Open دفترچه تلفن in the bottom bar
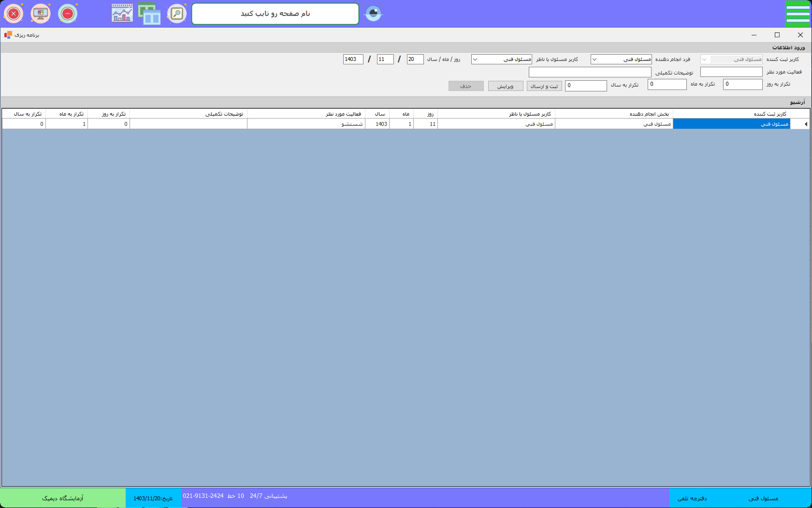This screenshot has height=508, width=812. 692,498
